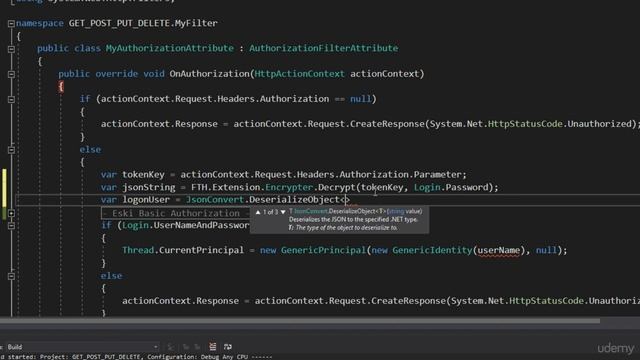Click 'logonUser' variable declaration
This screenshot has height=360, width=640.
point(146,200)
